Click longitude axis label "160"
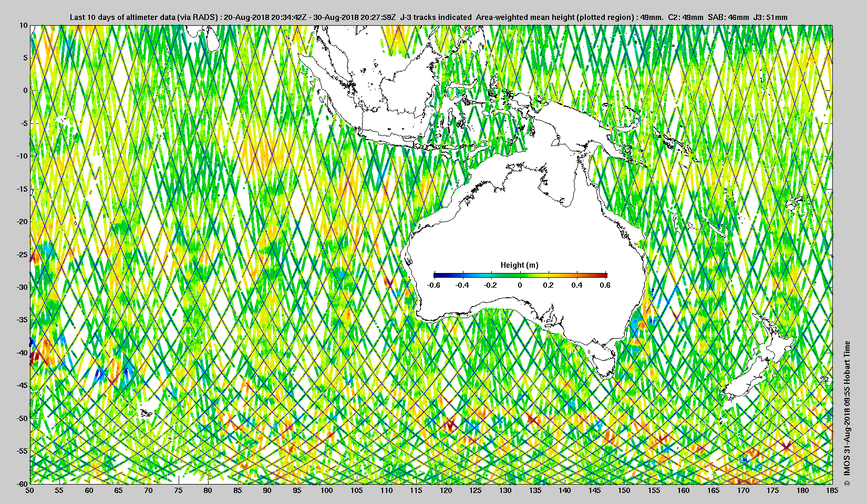867x504 pixels. point(684,490)
